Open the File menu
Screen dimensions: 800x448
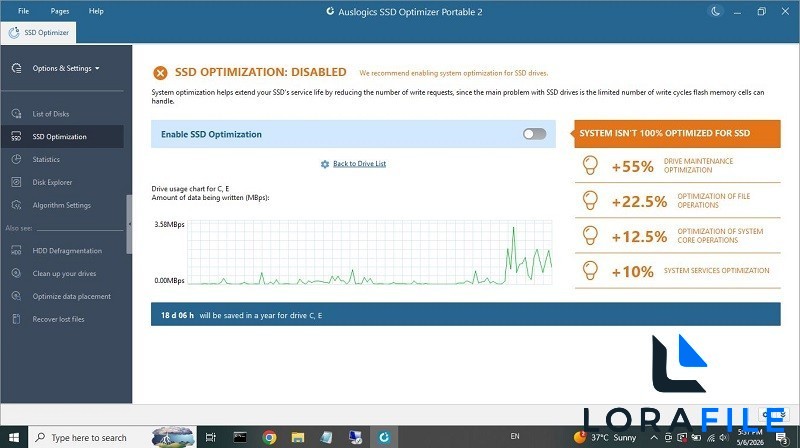pyautogui.click(x=23, y=11)
